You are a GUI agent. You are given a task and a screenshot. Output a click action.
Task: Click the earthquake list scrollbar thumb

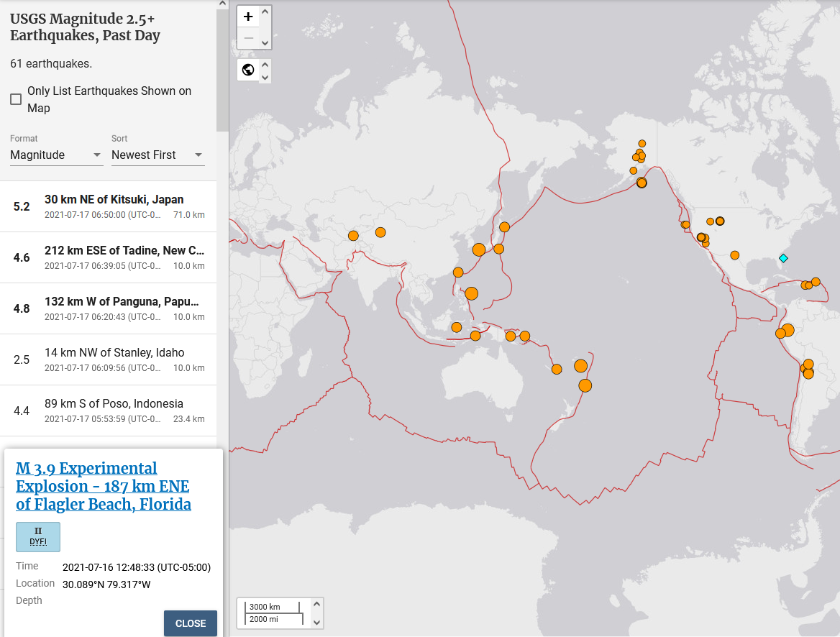point(222,70)
